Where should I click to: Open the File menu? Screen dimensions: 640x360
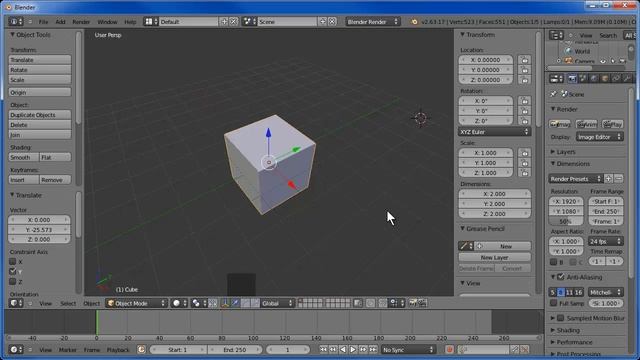43,22
